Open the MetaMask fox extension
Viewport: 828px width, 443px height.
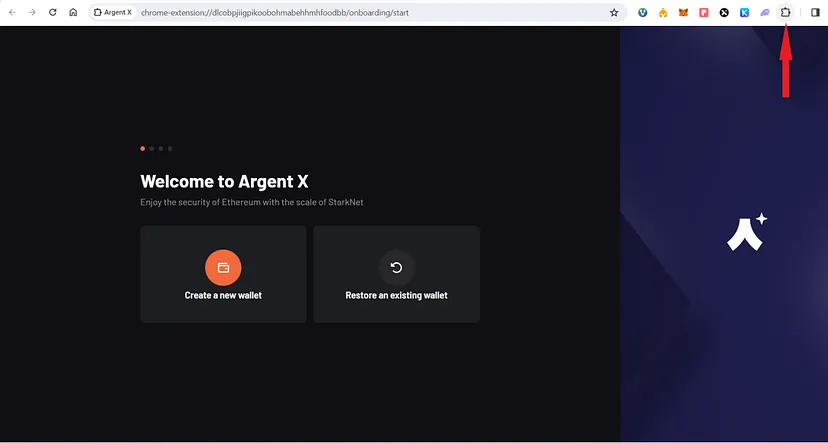[683, 13]
